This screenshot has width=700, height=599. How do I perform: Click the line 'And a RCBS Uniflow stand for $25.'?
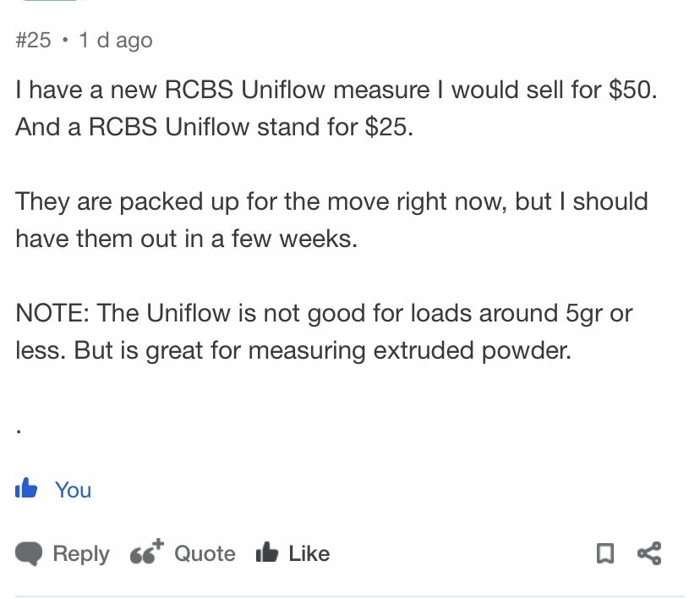click(x=214, y=127)
